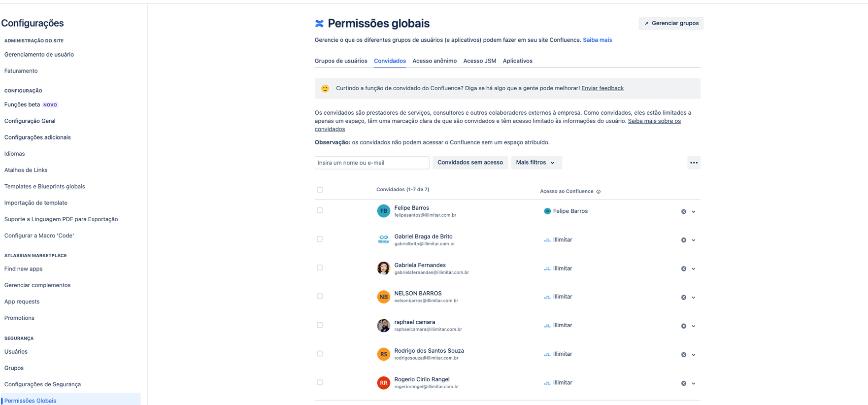Follow the Enviar feedback link
868x405 pixels.
coord(602,88)
